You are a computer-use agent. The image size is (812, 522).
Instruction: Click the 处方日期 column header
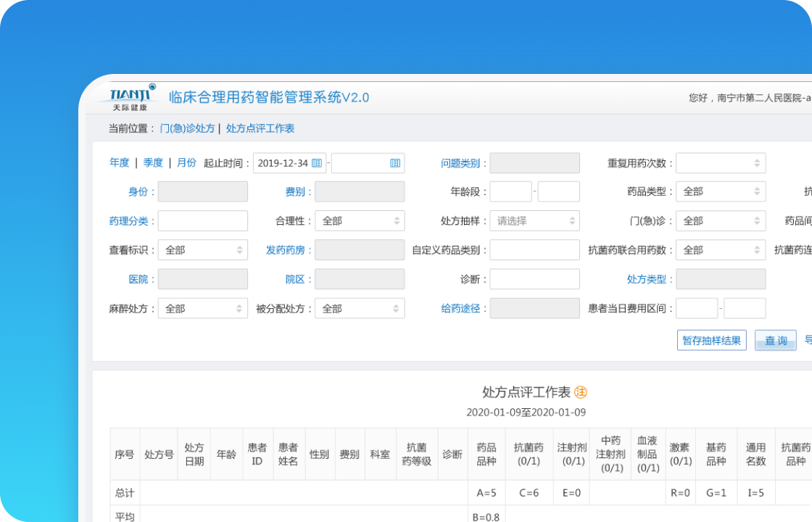pos(194,454)
